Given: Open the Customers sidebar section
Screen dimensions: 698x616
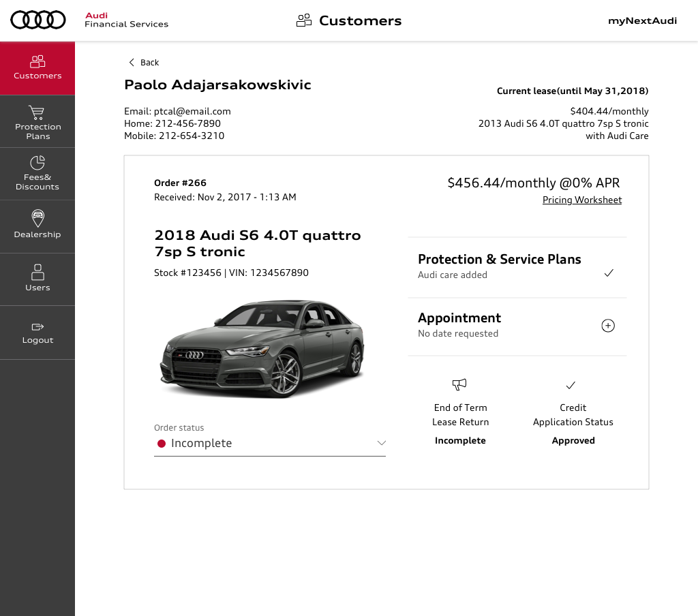Looking at the screenshot, I should (x=37, y=68).
